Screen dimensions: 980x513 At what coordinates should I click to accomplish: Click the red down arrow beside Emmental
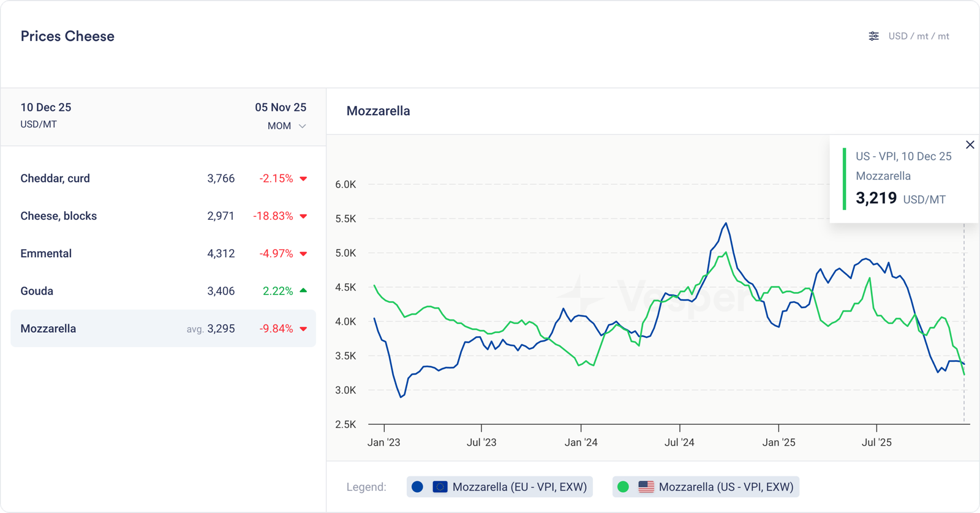303,254
